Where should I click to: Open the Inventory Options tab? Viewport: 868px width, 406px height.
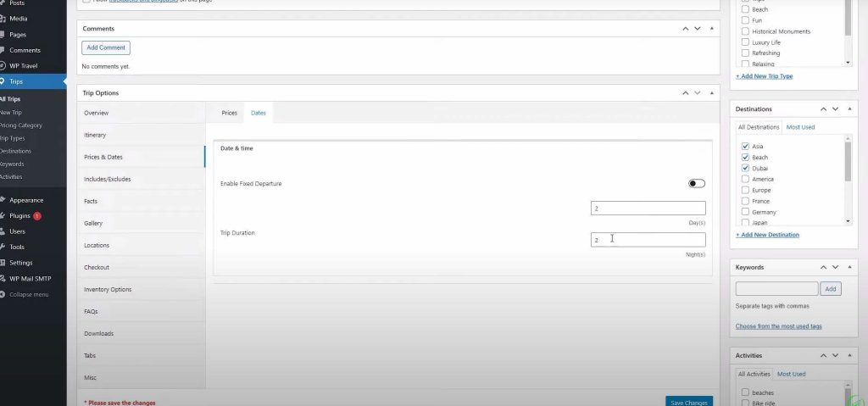point(141,290)
